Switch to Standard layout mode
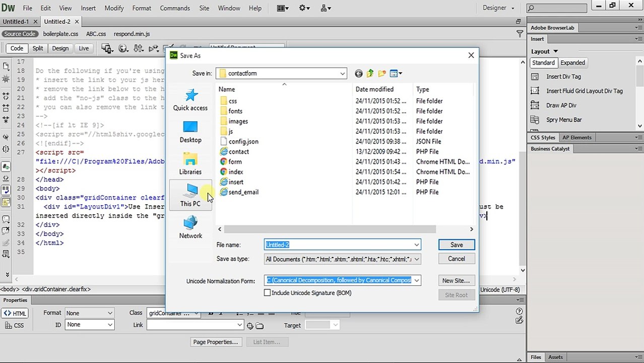This screenshot has height=363, width=644. pos(543,63)
